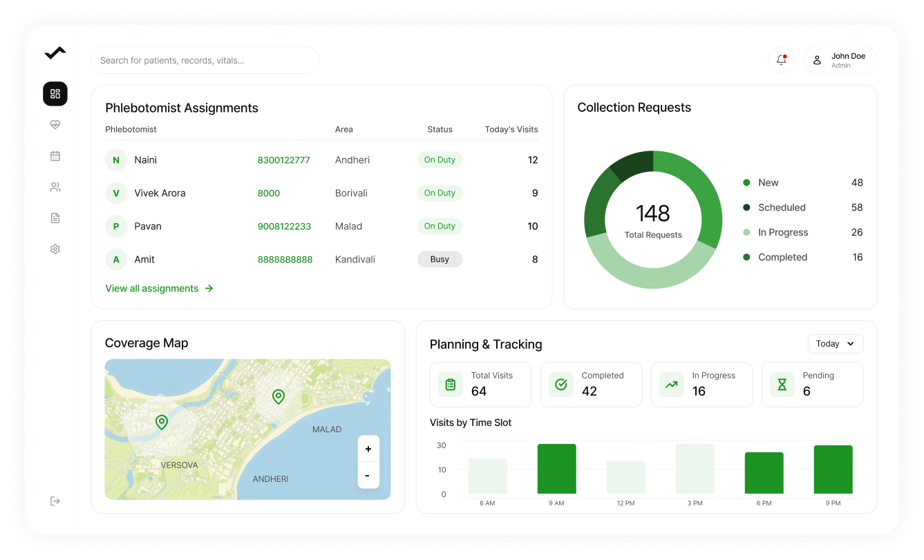Click Amit's phone number 8888888888
924x560 pixels.
coord(285,260)
